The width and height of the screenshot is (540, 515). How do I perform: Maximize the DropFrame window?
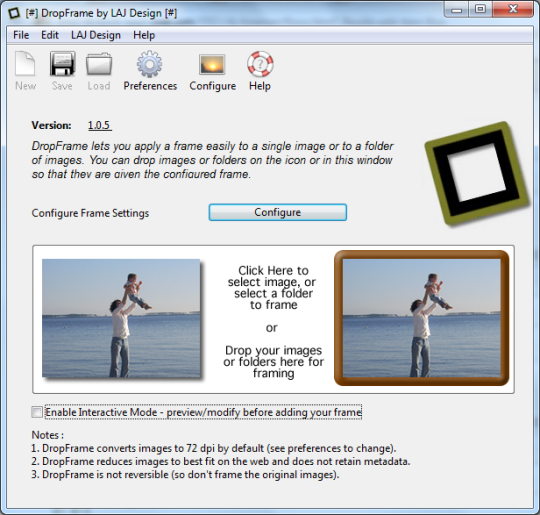pos(480,9)
